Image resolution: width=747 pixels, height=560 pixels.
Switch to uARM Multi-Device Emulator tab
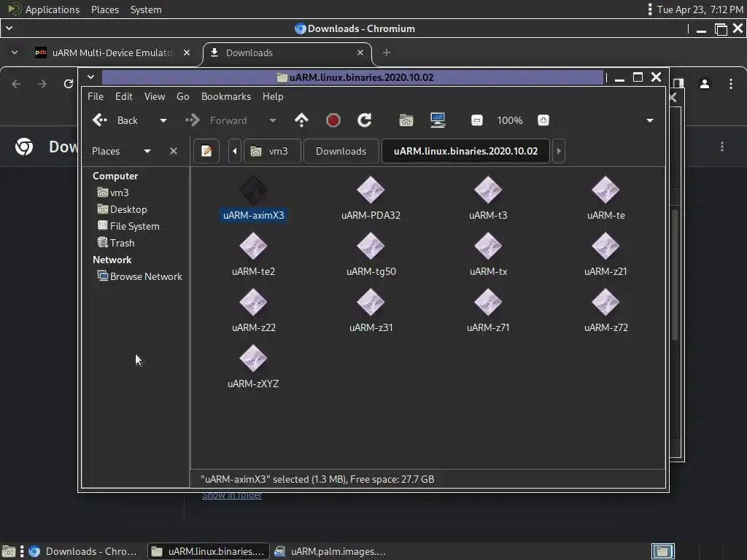(111, 52)
